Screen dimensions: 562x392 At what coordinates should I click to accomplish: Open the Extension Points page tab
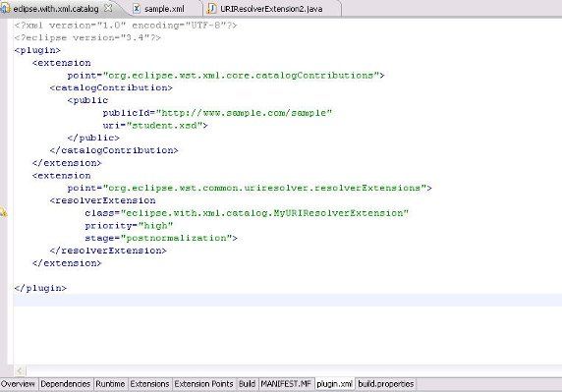[203, 384]
